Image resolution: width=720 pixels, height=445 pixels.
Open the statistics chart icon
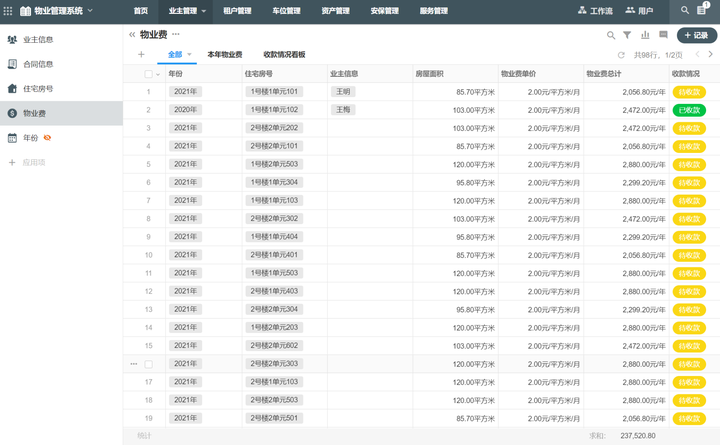[645, 35]
